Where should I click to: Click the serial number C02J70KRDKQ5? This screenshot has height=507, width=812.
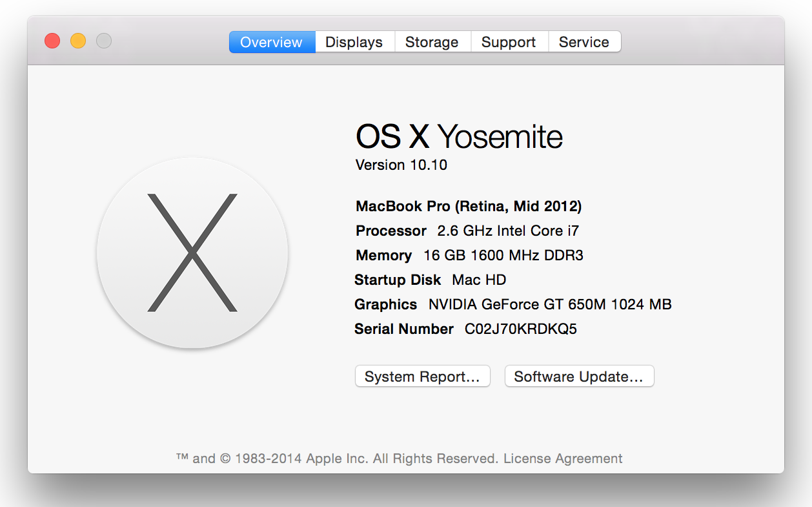(x=521, y=329)
